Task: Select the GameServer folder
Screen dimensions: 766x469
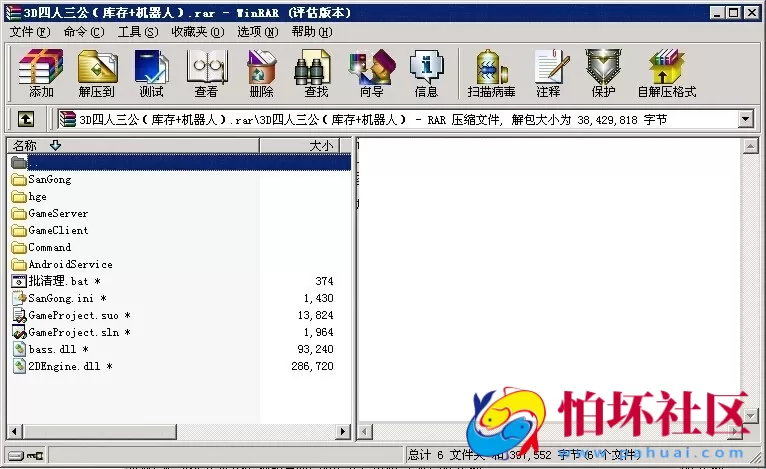Action: [x=50, y=213]
